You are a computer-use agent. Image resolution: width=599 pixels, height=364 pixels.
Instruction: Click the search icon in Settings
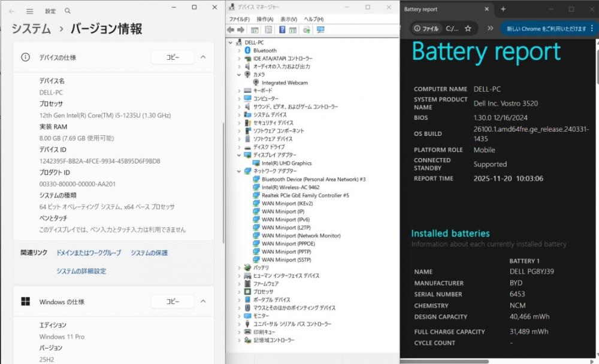[67, 11]
